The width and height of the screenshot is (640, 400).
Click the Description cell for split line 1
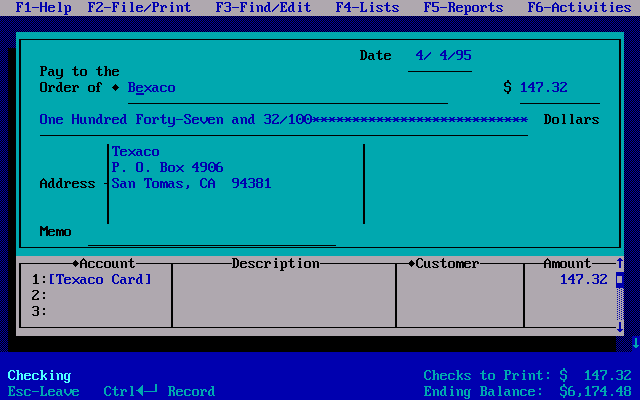(x=284, y=280)
